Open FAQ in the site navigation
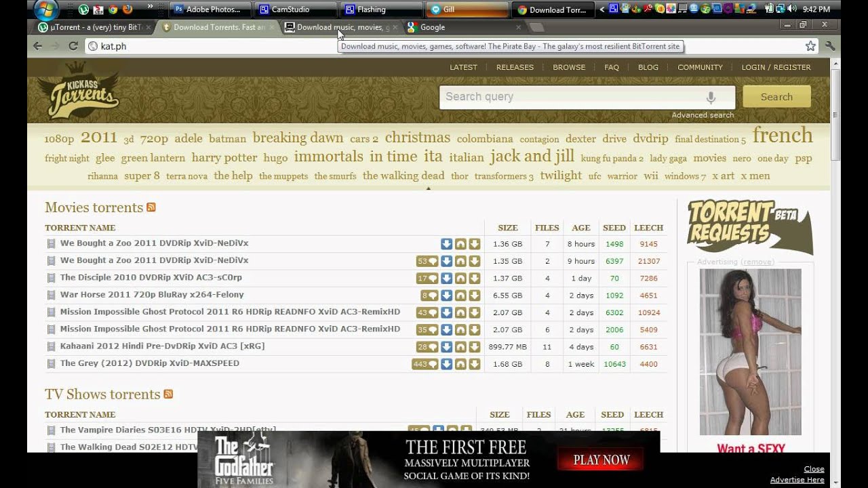868x488 pixels. tap(612, 67)
